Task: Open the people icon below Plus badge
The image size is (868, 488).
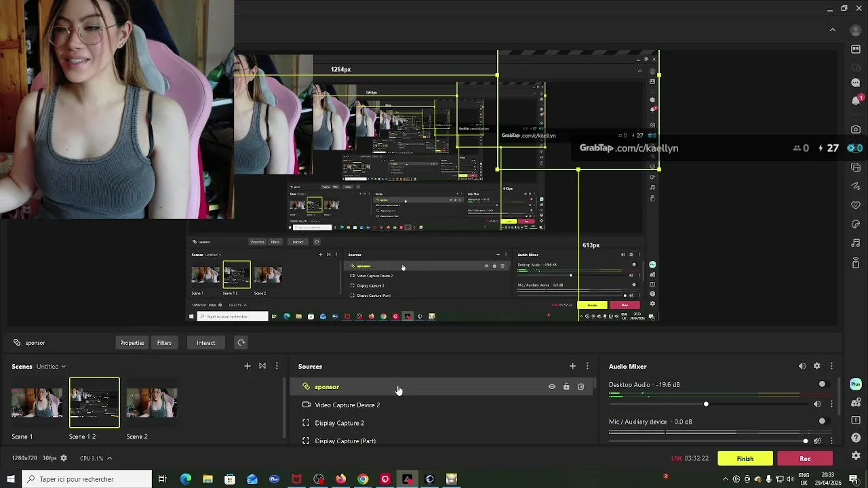Action: coord(856,403)
